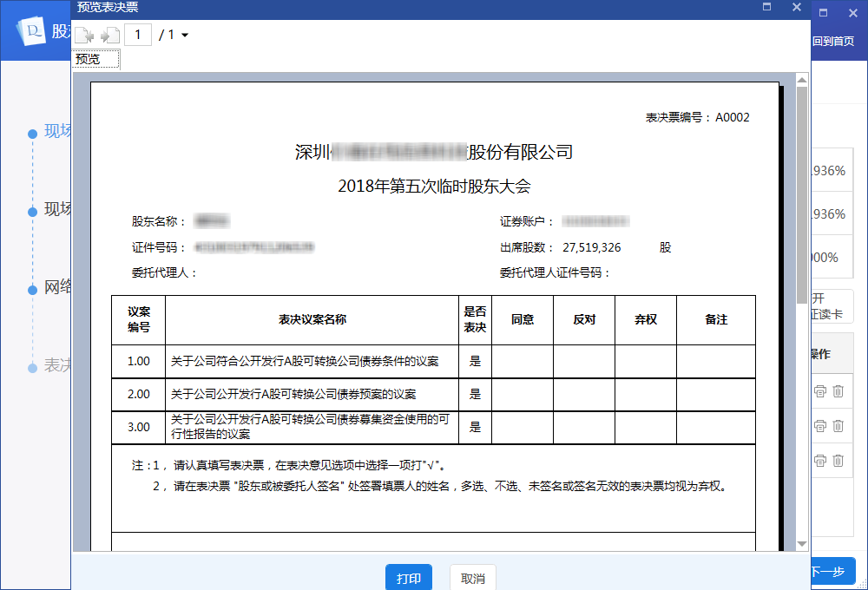Click 回到首页 in the main window
The image size is (868, 590).
pyautogui.click(x=833, y=42)
